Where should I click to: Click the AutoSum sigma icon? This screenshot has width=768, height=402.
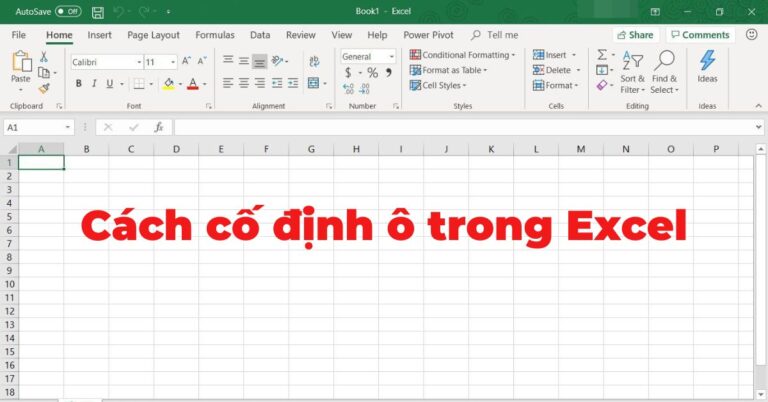(602, 55)
